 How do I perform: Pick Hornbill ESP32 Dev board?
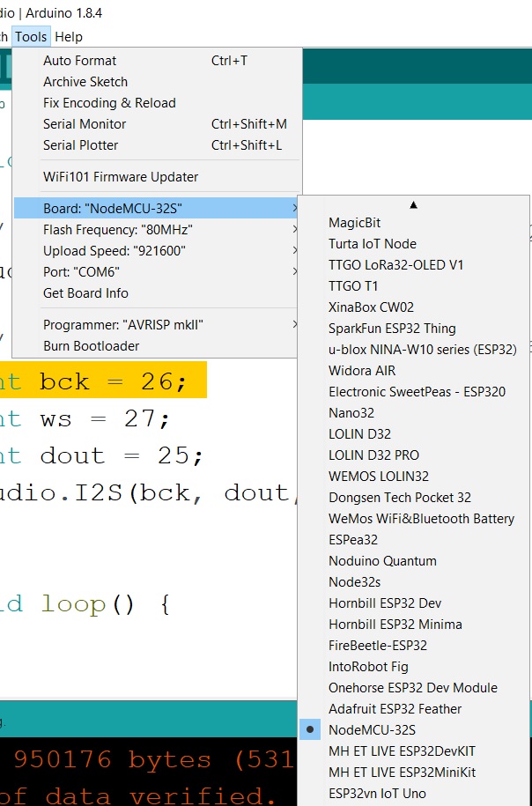[x=413, y=603]
